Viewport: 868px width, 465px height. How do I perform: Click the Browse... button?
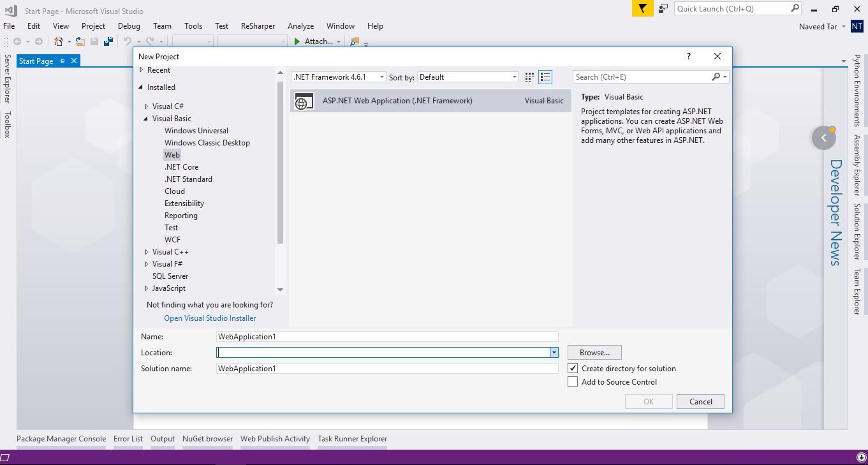(594, 352)
